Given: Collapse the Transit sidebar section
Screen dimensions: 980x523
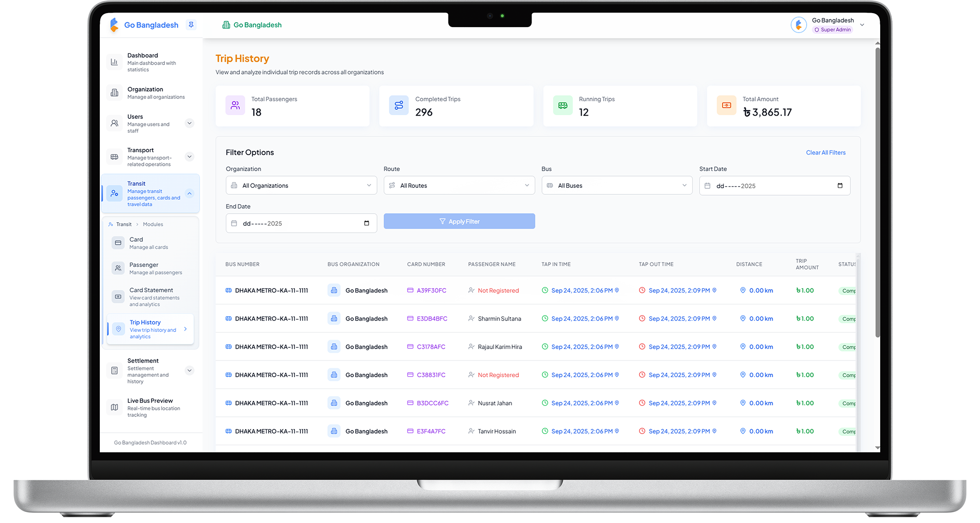Looking at the screenshot, I should (190, 193).
